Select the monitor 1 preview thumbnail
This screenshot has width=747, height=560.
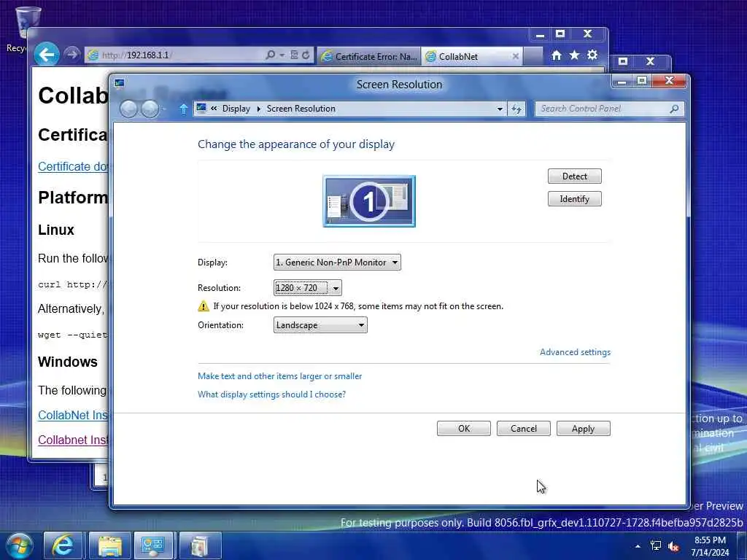[x=369, y=201]
